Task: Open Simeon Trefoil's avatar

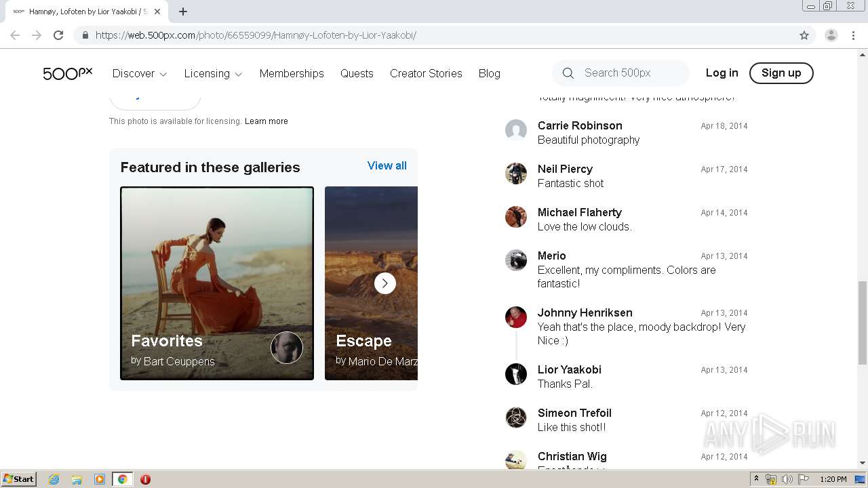Action: pyautogui.click(x=516, y=418)
